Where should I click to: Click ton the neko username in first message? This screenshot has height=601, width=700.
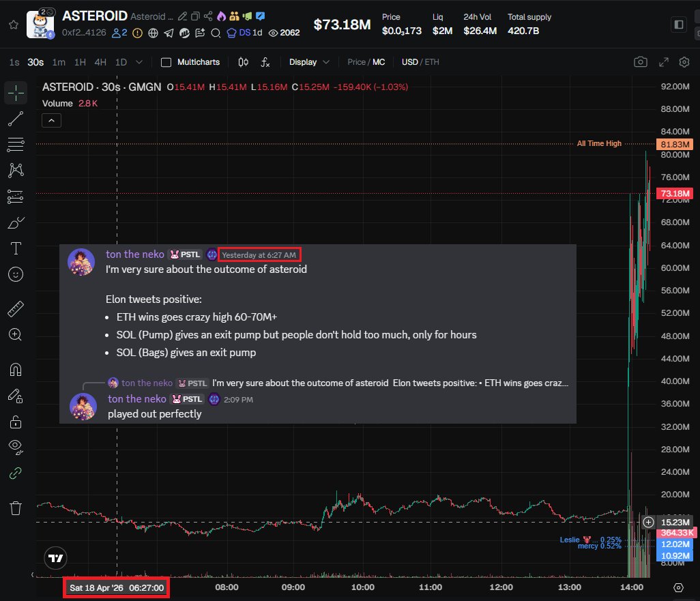coord(135,254)
